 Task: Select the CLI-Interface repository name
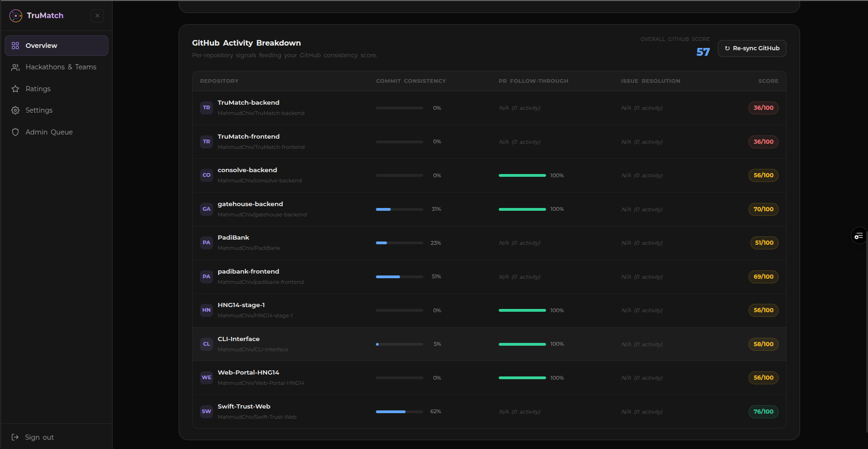[x=239, y=339]
